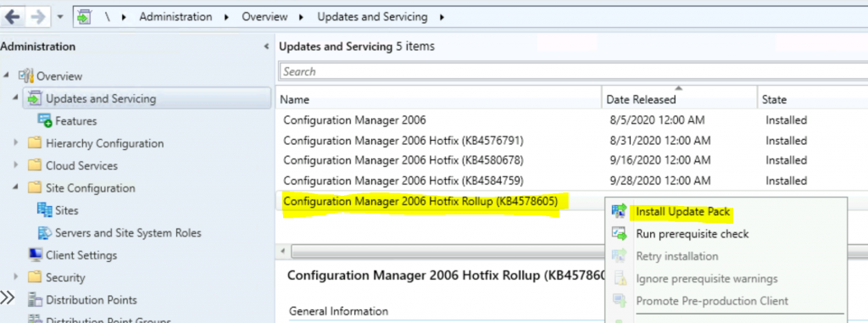The width and height of the screenshot is (868, 323).
Task: Choose Run prerequisite check menu entry
Action: pos(693,234)
